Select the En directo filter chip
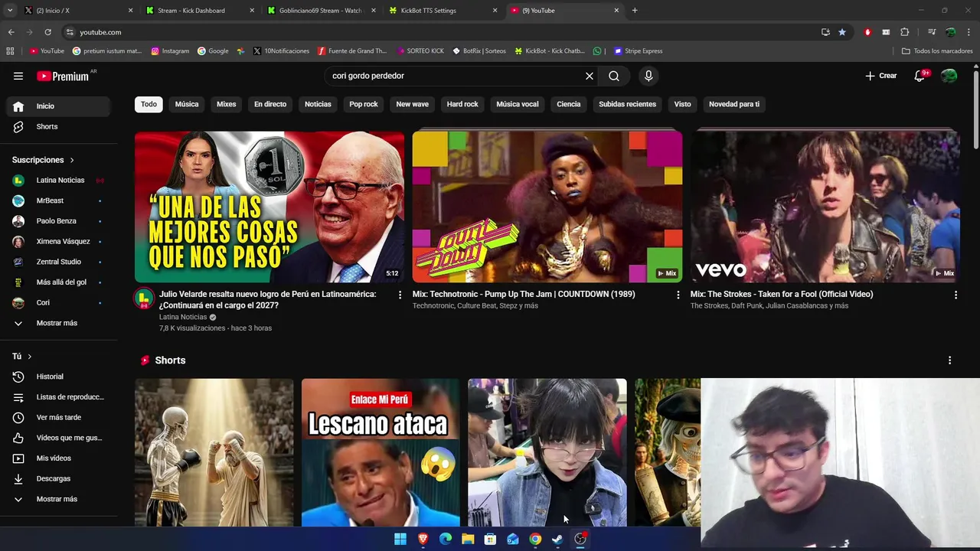This screenshot has height=551, width=980. (x=270, y=104)
